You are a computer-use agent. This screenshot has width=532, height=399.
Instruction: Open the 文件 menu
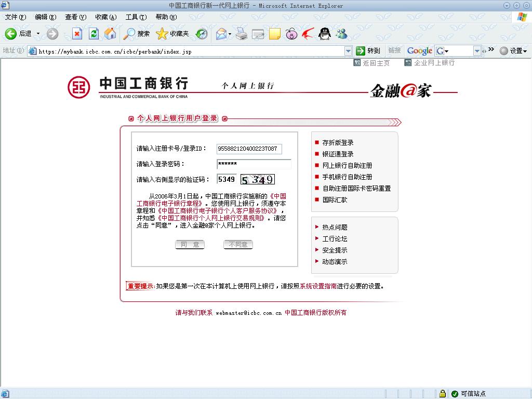click(x=15, y=17)
